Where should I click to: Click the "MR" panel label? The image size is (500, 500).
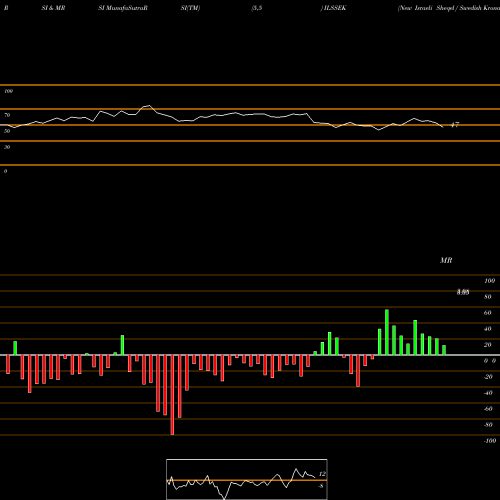(446, 260)
